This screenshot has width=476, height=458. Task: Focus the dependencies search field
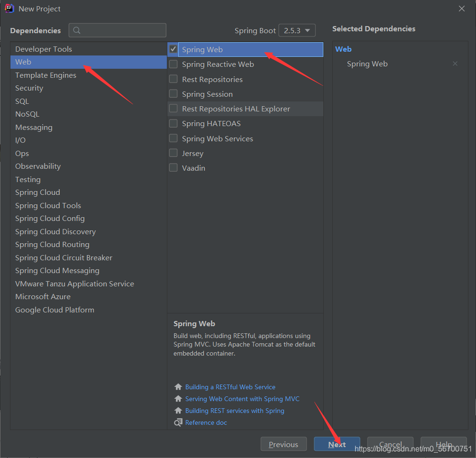(118, 30)
